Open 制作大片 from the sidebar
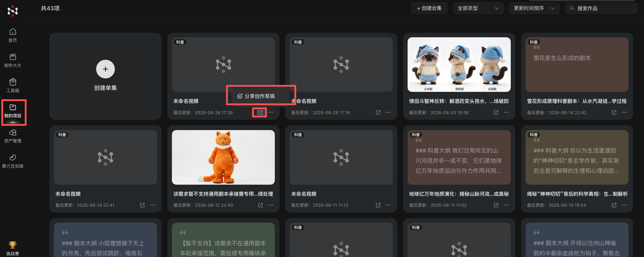Viewport: 644px width, 257px height. pyautogui.click(x=13, y=60)
